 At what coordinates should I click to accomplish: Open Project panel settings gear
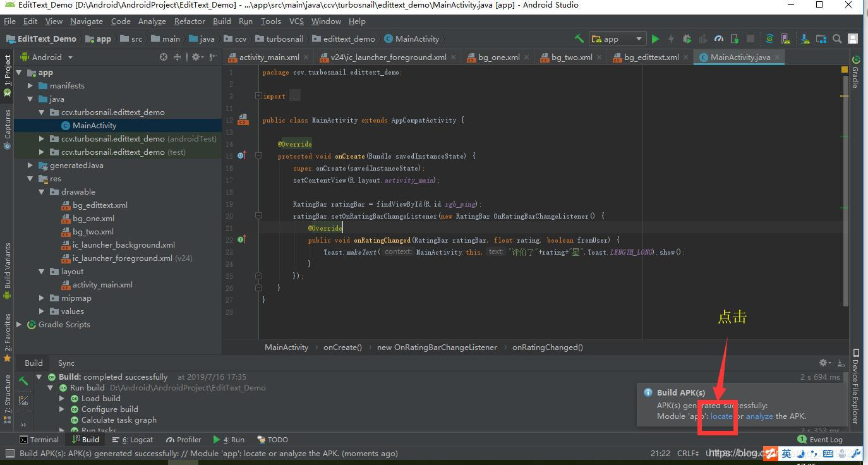196,57
